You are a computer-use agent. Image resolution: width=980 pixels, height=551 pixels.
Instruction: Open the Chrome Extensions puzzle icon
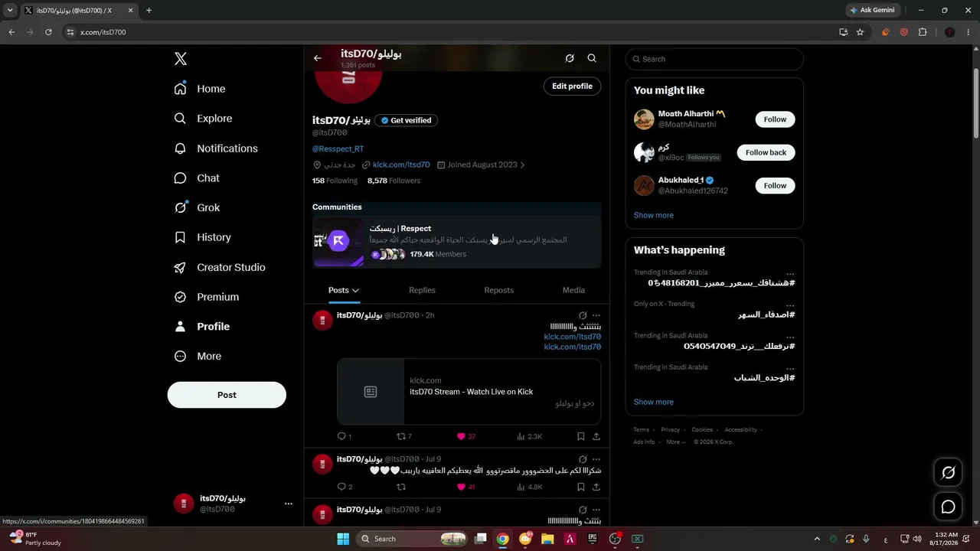[923, 32]
